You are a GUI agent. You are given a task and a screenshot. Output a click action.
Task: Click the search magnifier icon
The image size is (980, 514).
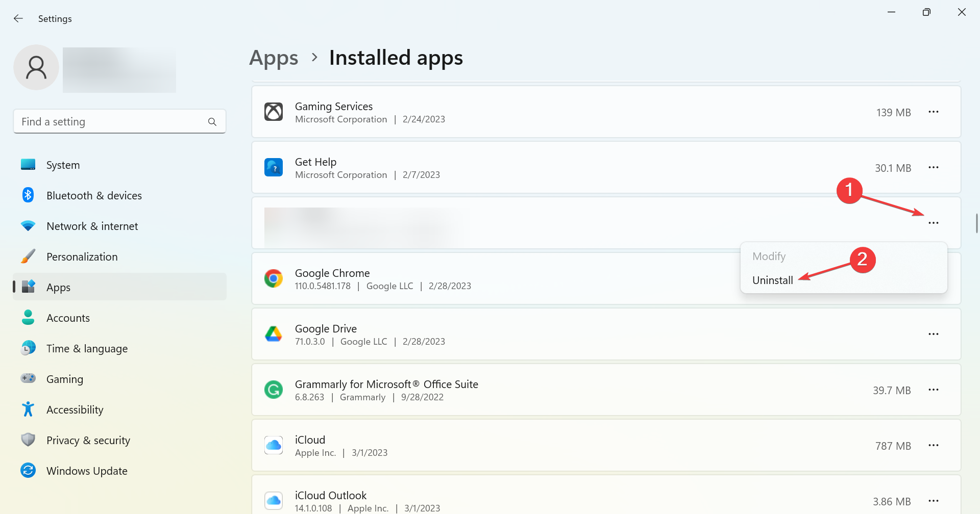pos(212,122)
